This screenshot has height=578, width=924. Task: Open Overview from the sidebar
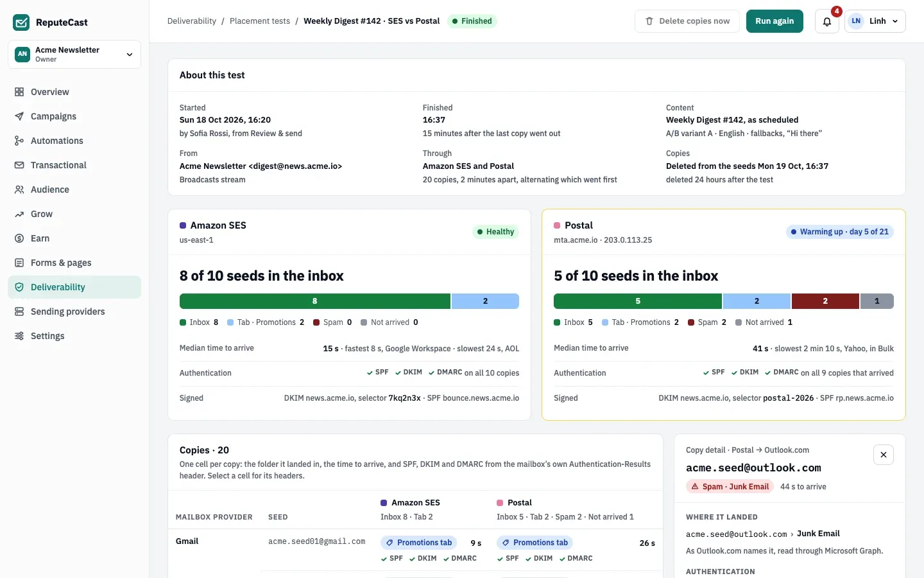pos(74,92)
